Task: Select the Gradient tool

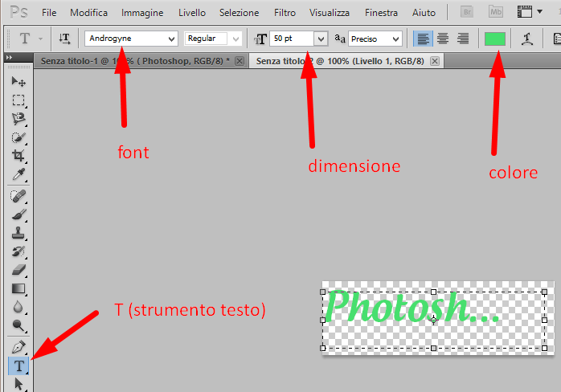Action: click(18, 288)
